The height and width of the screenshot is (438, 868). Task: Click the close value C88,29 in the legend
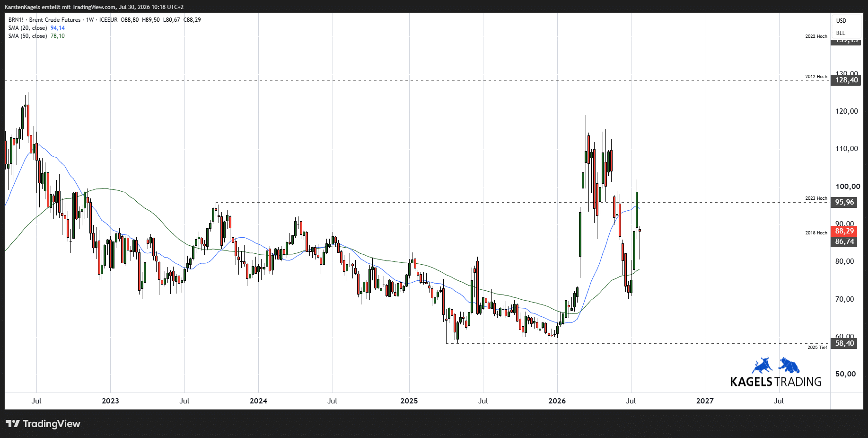pos(192,20)
